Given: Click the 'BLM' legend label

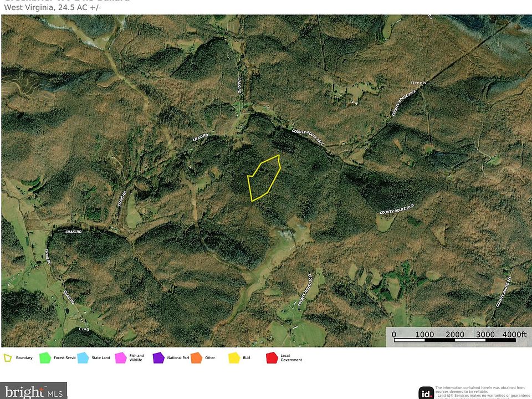Looking at the screenshot, I should click(246, 358).
